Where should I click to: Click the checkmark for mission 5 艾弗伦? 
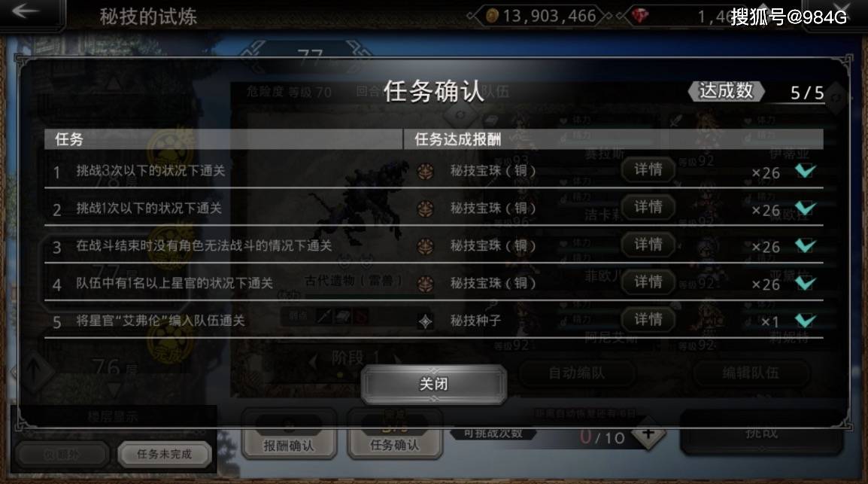pos(806,319)
